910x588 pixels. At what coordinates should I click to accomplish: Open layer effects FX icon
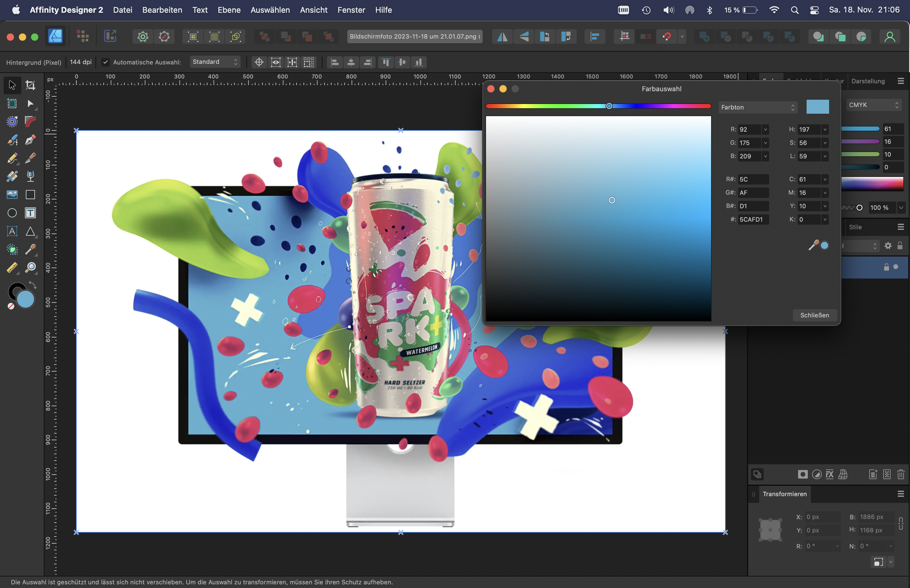(829, 474)
